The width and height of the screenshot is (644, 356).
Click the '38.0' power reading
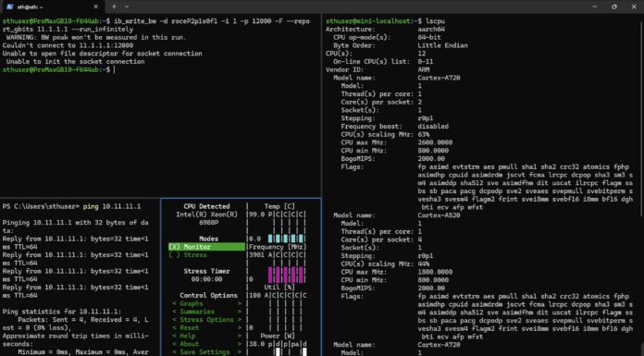(256, 344)
